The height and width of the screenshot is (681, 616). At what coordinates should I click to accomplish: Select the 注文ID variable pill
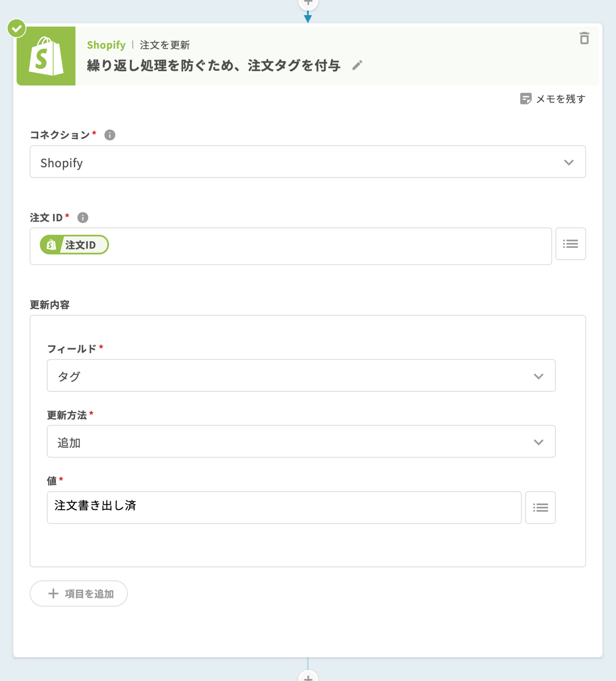coord(74,245)
